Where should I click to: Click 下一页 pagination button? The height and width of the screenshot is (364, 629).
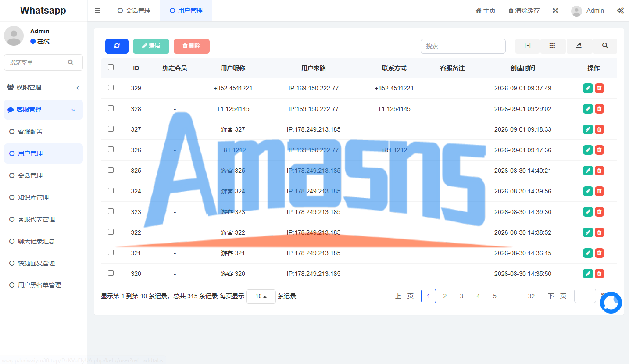coord(557,296)
